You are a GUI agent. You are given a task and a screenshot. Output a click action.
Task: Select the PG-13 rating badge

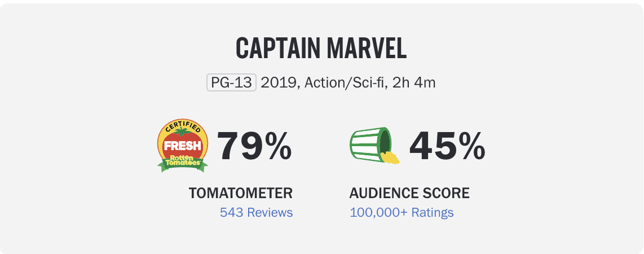(231, 82)
